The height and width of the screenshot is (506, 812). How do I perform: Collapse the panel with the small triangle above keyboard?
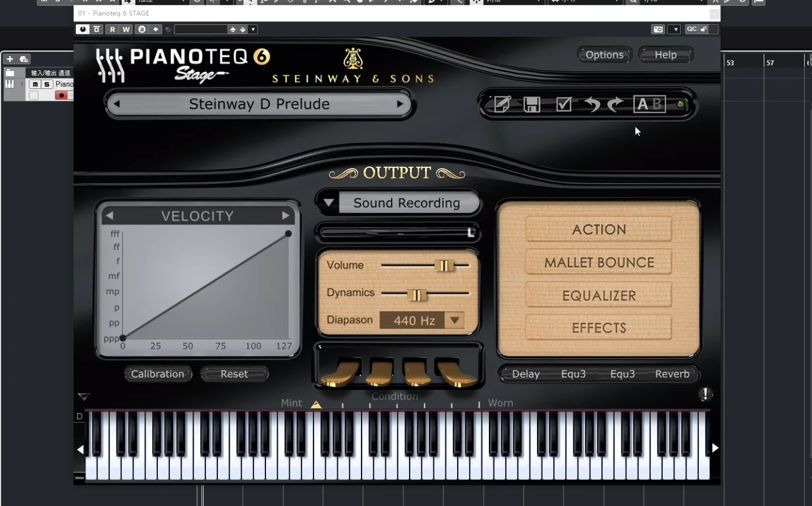(84, 397)
